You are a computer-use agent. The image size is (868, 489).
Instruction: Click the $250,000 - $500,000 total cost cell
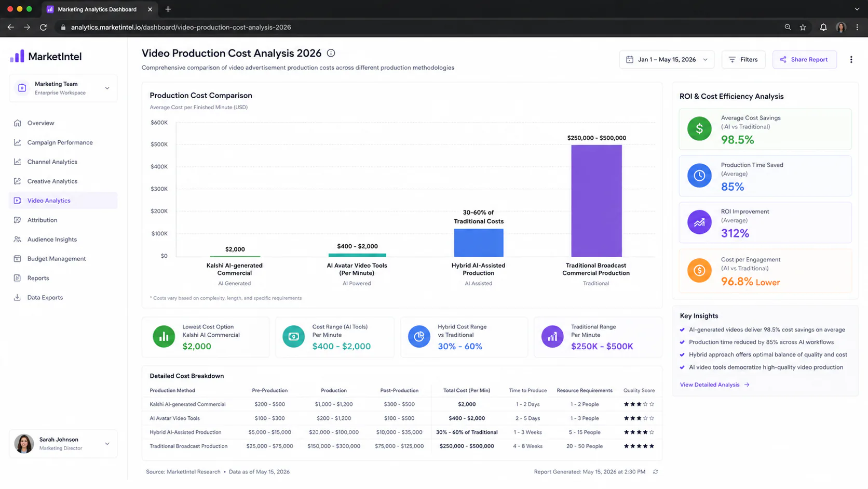(467, 446)
